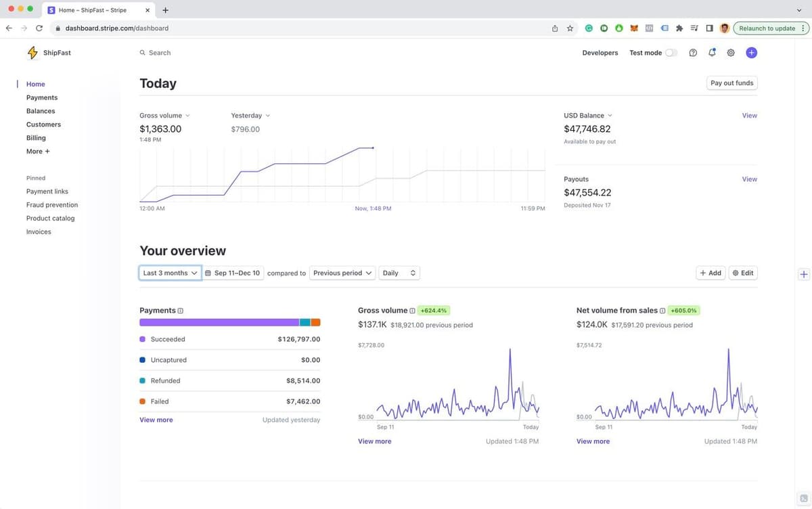
Task: Open the Last 3 months dropdown
Action: (171, 273)
